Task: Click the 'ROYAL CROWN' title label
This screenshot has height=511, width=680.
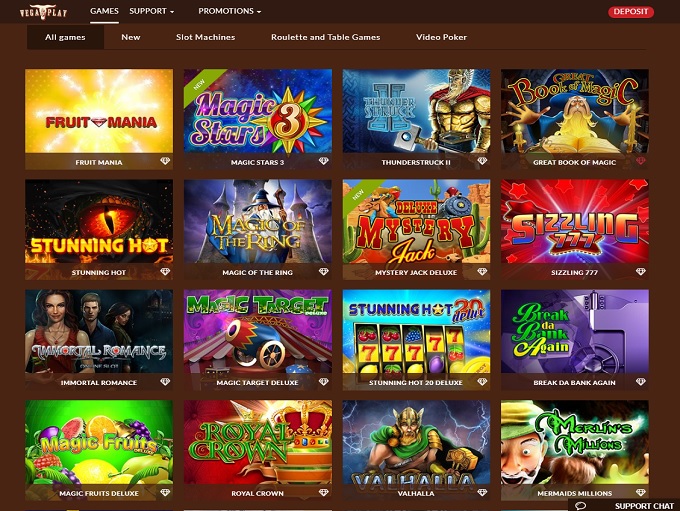Action: pos(257,493)
